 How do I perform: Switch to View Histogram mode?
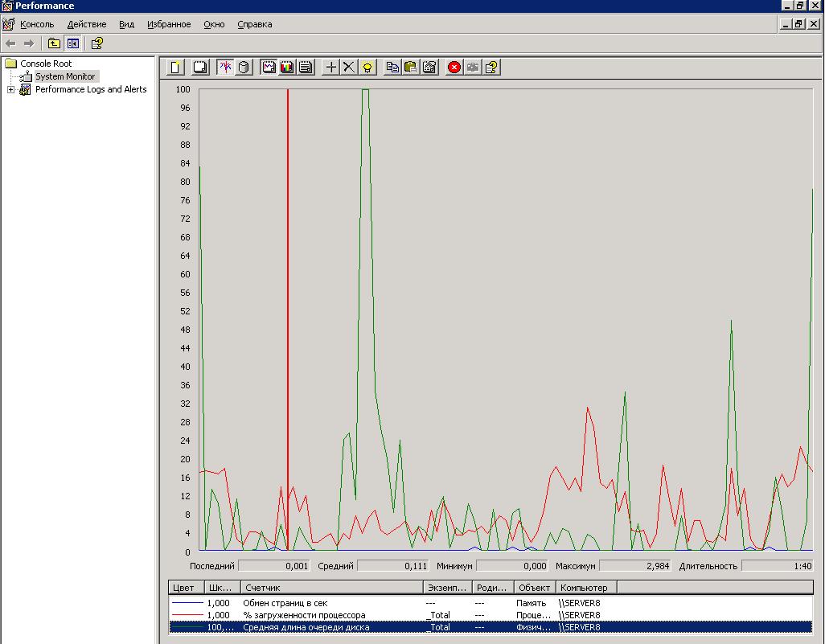(287, 68)
